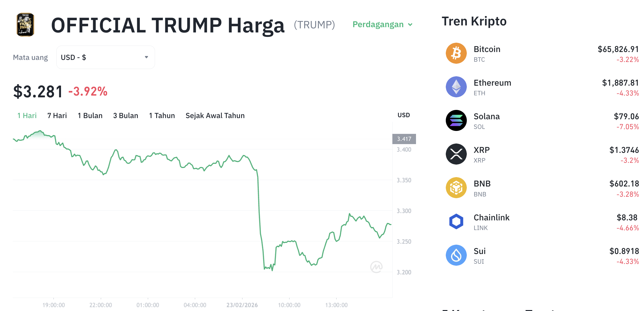Click the BNB logo icon
Viewport: 644px width, 311px height.
(456, 188)
